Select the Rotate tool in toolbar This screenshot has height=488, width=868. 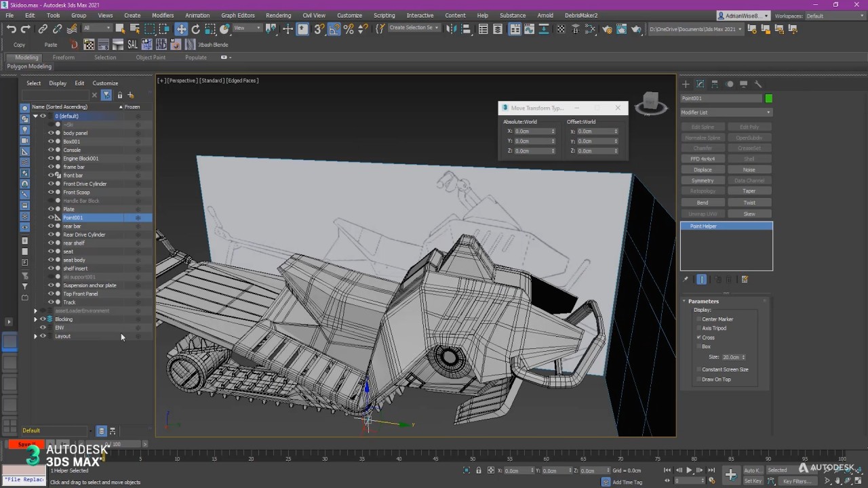click(x=196, y=28)
